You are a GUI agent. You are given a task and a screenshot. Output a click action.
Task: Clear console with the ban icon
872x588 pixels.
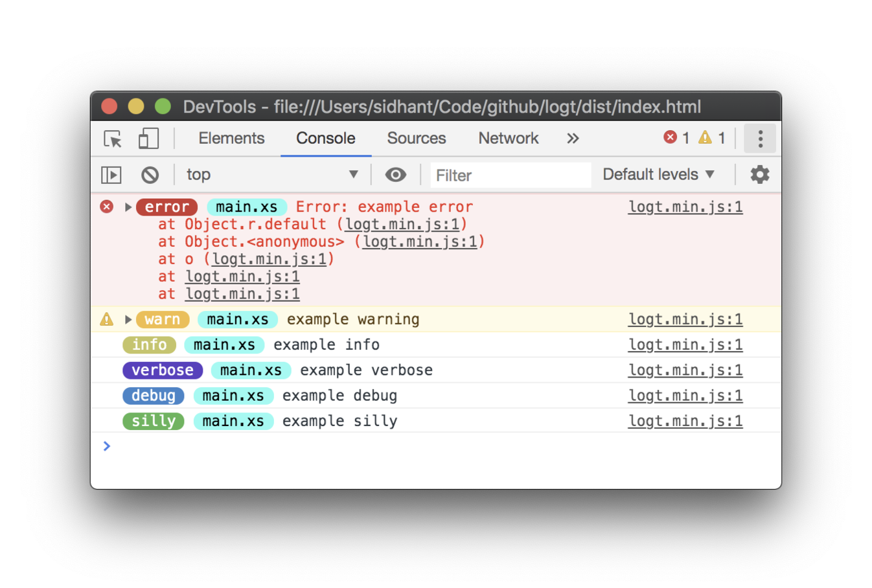coord(150,175)
